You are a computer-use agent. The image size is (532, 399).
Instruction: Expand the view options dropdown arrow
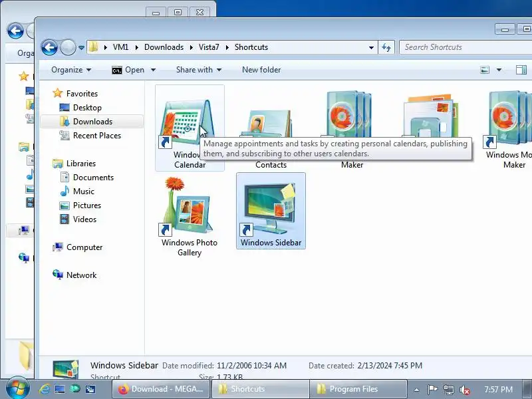point(499,70)
